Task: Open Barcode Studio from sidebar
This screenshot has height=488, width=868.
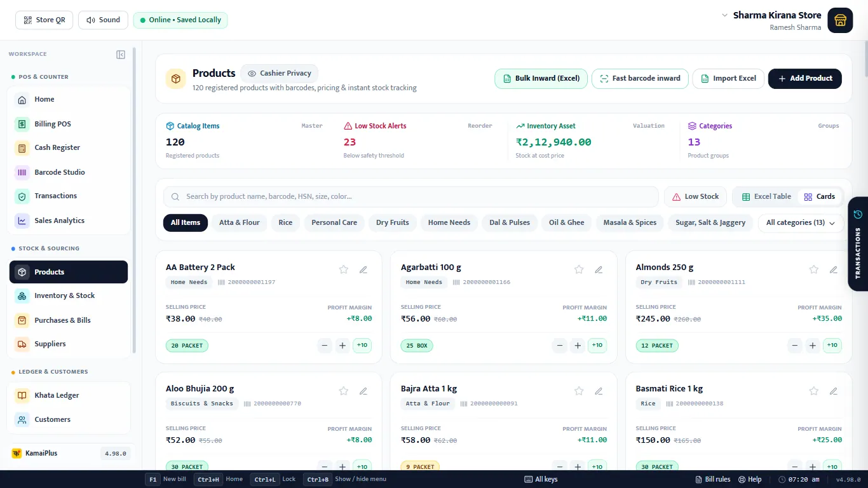Action: click(x=69, y=172)
